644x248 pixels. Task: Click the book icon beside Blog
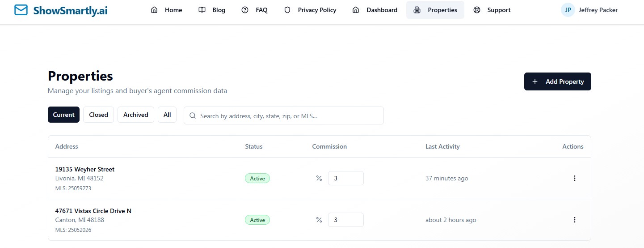coord(202,10)
